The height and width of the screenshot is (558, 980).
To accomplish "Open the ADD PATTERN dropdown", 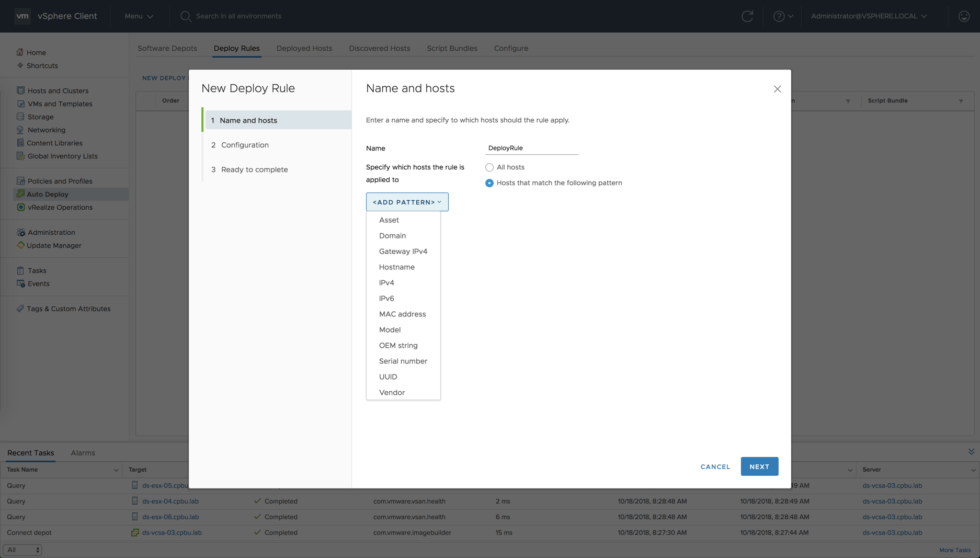I will (407, 202).
